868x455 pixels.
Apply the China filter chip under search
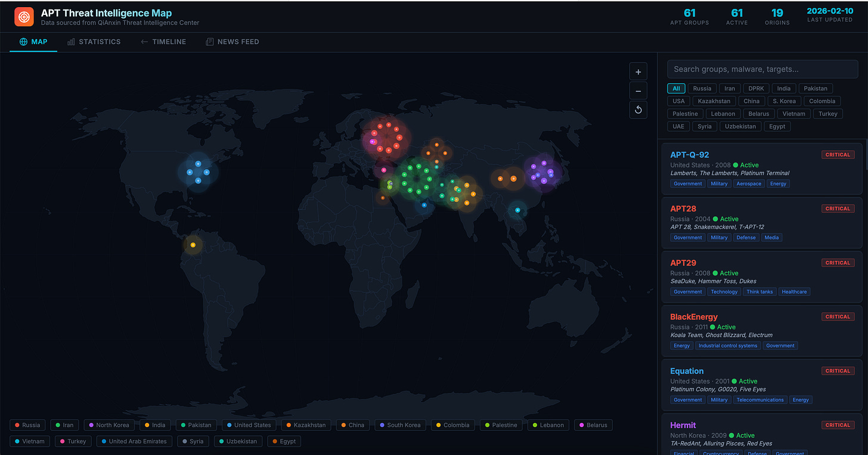tap(752, 101)
